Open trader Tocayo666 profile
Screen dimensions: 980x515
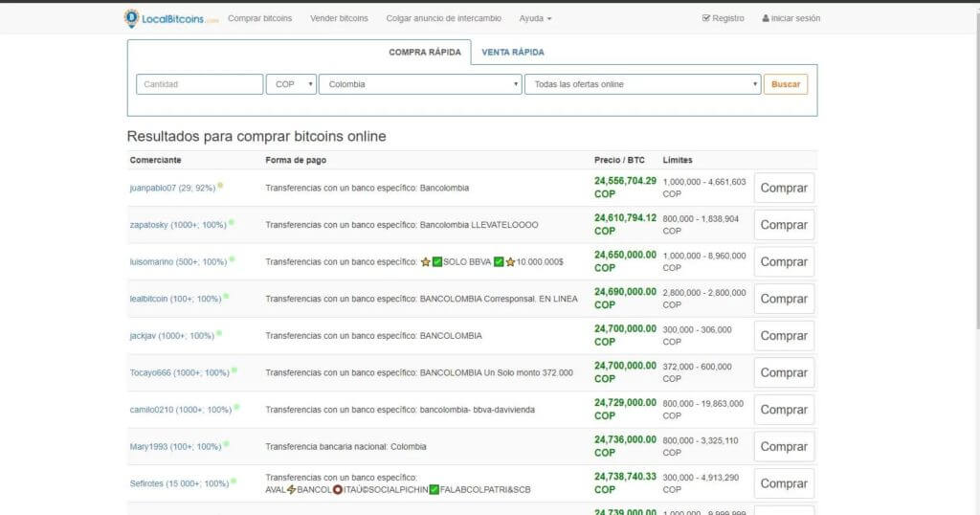click(x=179, y=372)
